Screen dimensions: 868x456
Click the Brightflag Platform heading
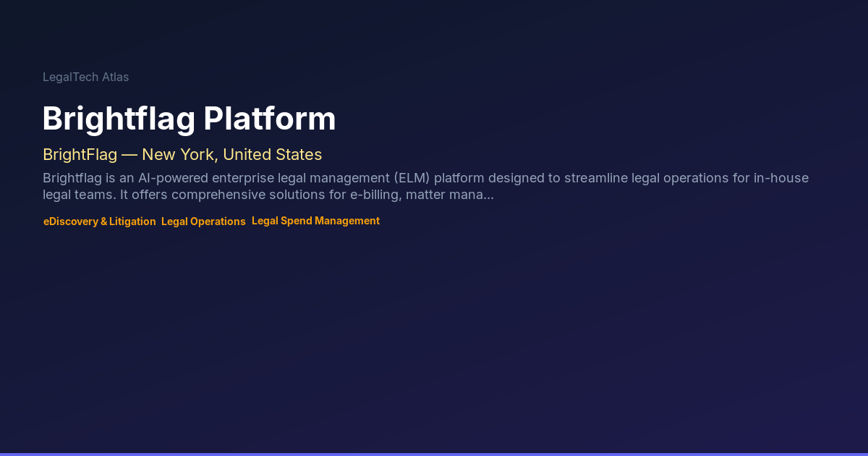[189, 119]
